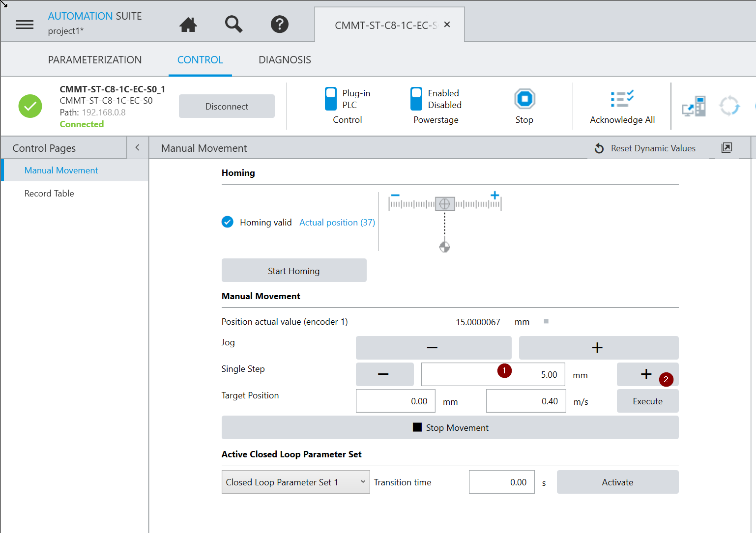The height and width of the screenshot is (533, 756).
Task: Toggle Plug-in/PLC control switch
Action: click(x=331, y=99)
